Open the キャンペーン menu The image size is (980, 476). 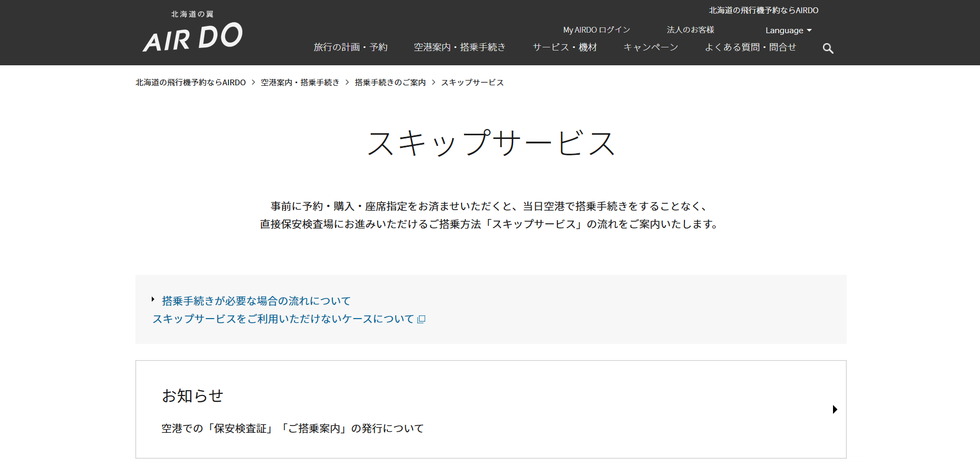coord(651,47)
